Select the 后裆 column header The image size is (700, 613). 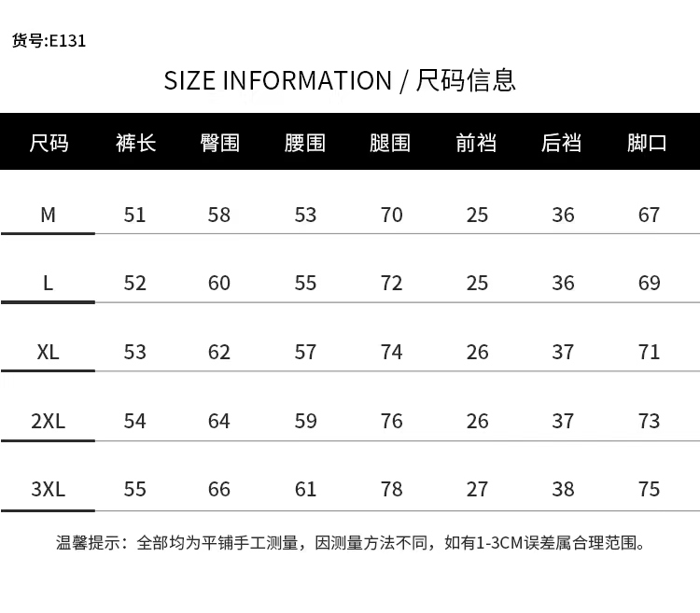click(x=562, y=143)
